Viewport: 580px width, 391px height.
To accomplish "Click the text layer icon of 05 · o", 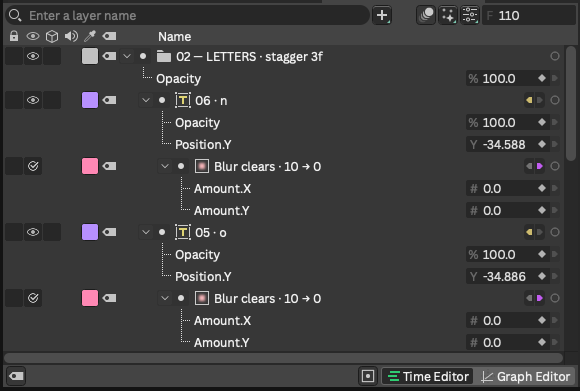I will point(183,232).
